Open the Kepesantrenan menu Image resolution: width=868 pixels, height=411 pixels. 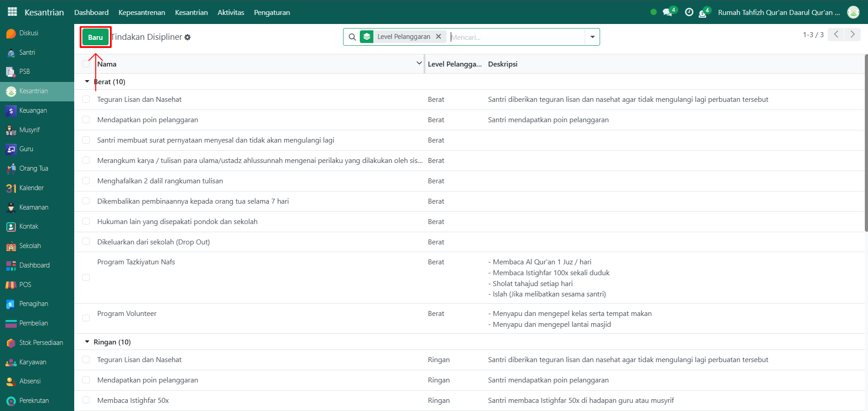click(142, 12)
